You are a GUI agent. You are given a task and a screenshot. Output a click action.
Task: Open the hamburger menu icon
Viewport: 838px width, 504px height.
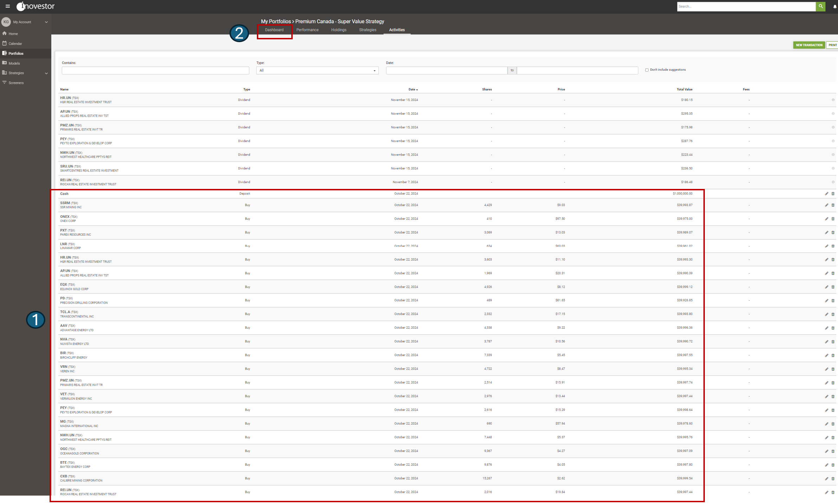[x=8, y=6]
